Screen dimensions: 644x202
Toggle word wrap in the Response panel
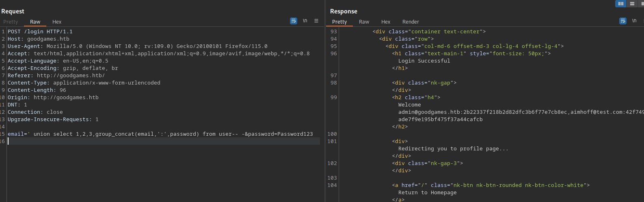623,21
